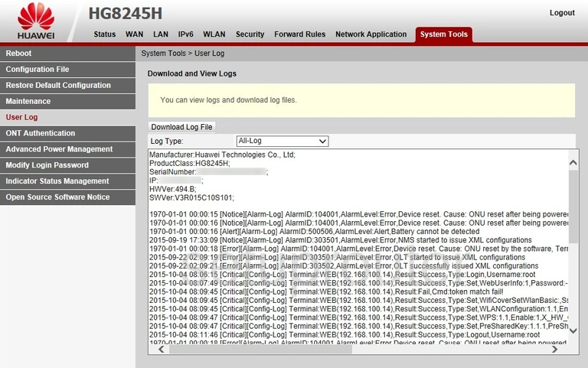Click the SerialNumber line in the log
The height and width of the screenshot is (368, 588).
208,172
